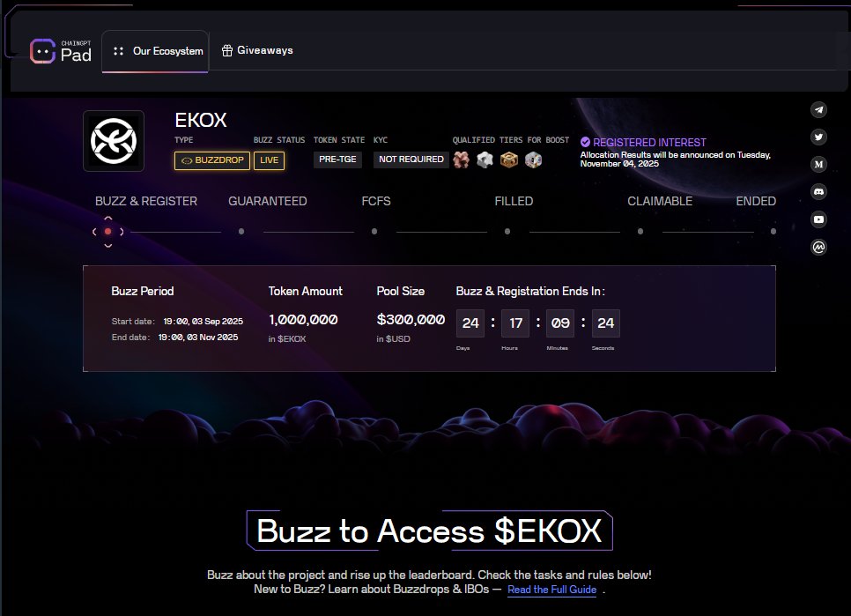Open the Medium social link icon
Image resolution: width=851 pixels, height=616 pixels.
(x=818, y=164)
